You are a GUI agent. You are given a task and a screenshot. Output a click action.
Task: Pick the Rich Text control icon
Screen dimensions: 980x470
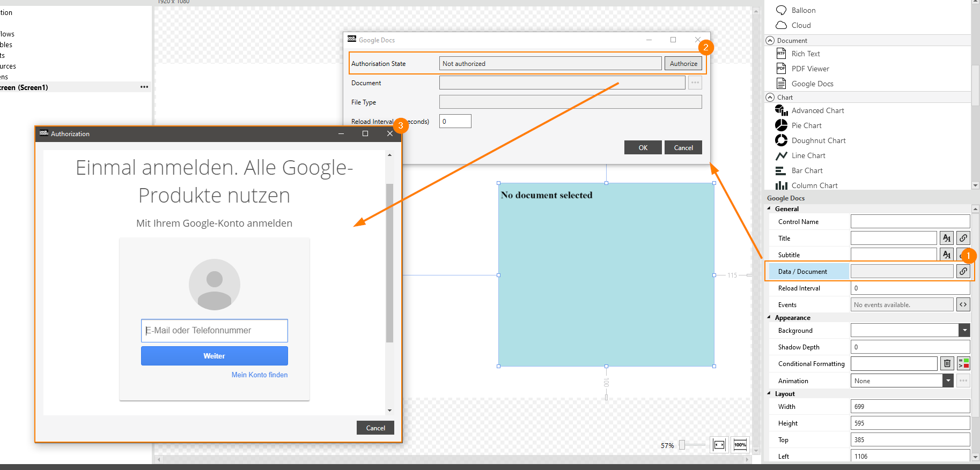point(782,54)
